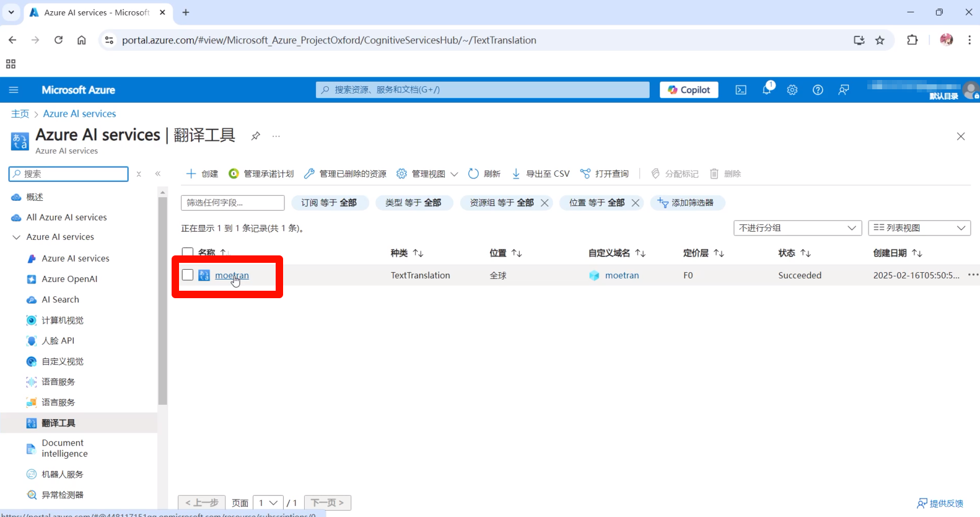The width and height of the screenshot is (980, 517).
Task: Check the moetran row checkbox
Action: [188, 275]
